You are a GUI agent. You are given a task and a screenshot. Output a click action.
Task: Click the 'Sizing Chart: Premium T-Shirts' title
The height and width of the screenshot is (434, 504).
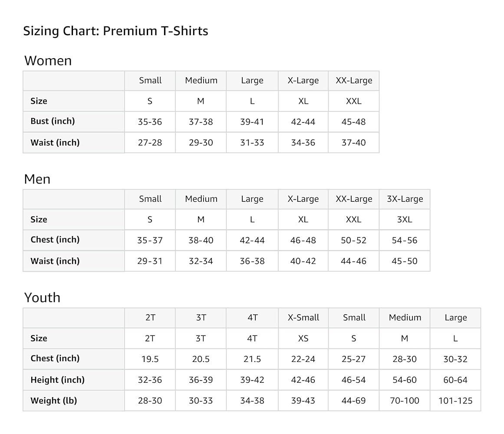(x=115, y=31)
